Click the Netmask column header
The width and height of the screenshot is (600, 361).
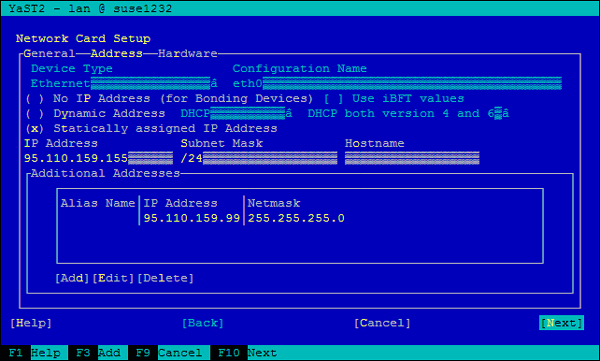274,203
